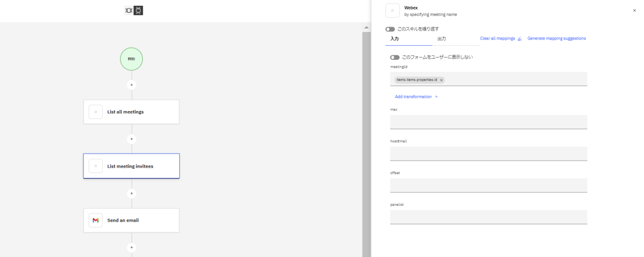The width and height of the screenshot is (644, 257).
Task: Enable hide this form from user toggle
Action: [x=395, y=58]
